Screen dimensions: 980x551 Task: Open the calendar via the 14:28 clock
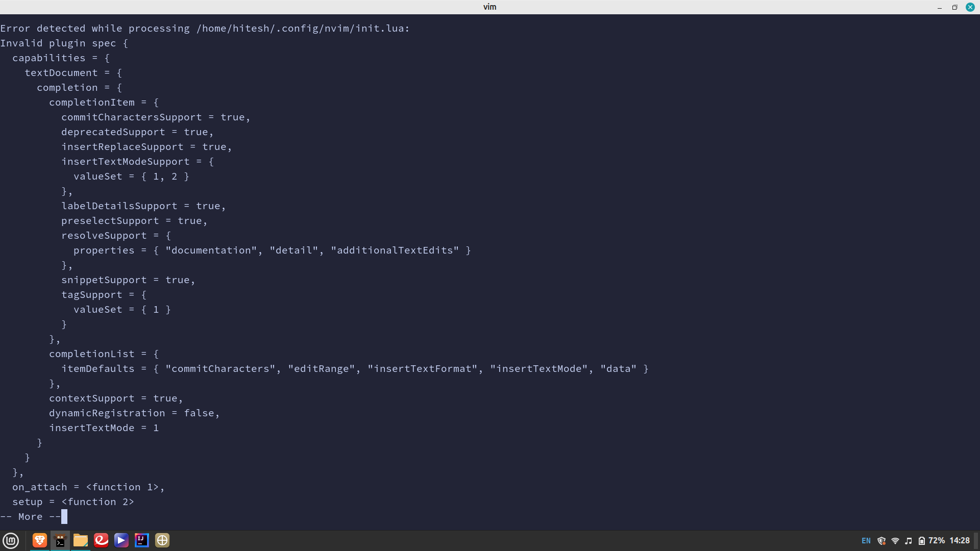961,540
